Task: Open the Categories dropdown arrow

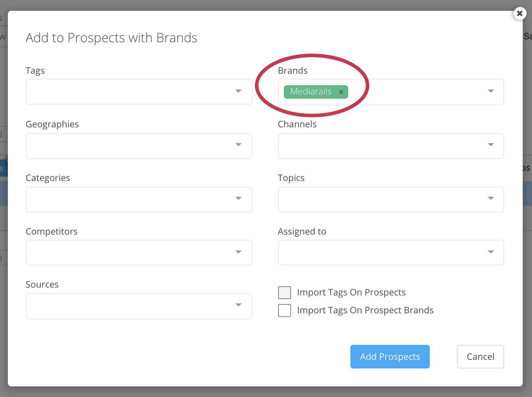Action: [238, 198]
